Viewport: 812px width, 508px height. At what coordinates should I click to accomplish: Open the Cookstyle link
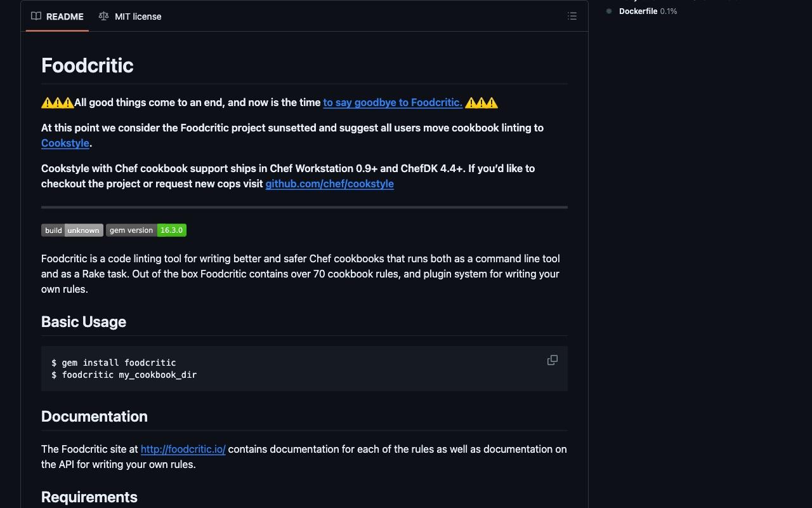65,143
